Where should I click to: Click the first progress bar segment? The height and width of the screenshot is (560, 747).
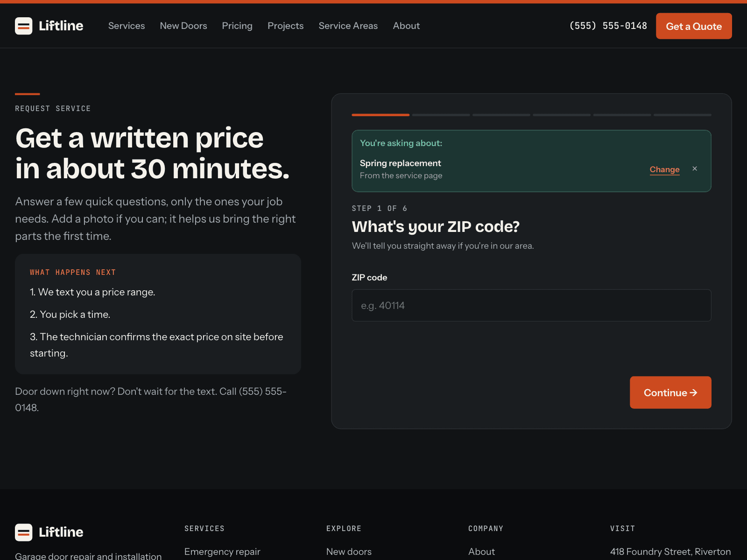[x=381, y=115]
